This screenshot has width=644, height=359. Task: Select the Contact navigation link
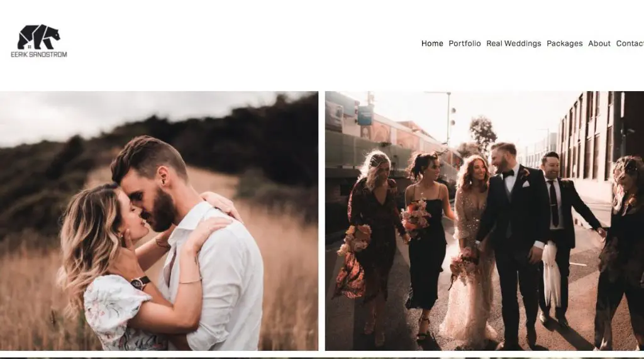click(x=630, y=43)
